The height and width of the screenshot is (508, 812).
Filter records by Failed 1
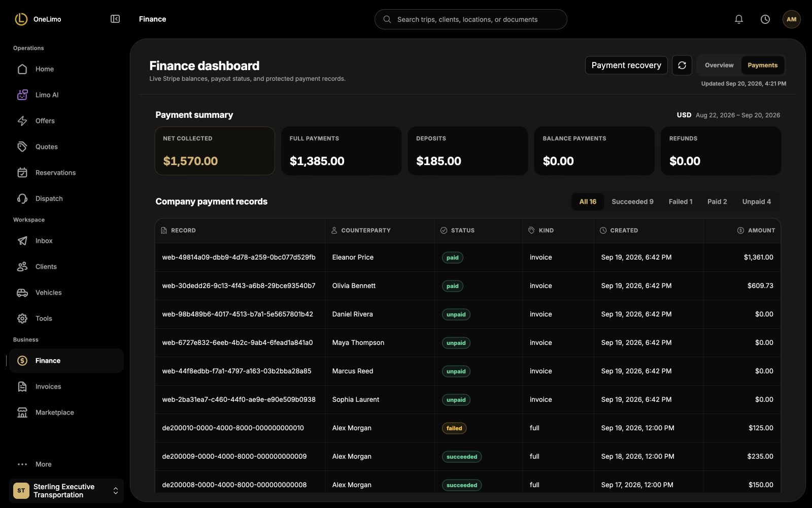680,202
